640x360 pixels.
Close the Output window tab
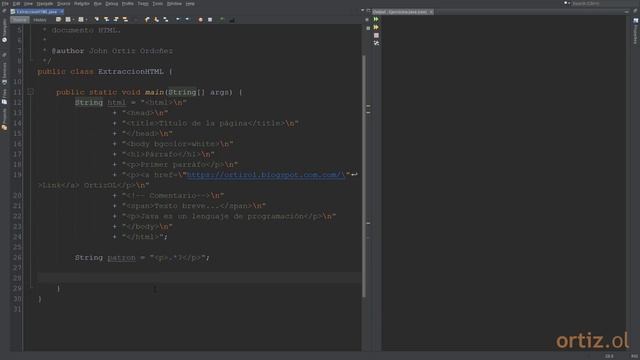point(431,12)
